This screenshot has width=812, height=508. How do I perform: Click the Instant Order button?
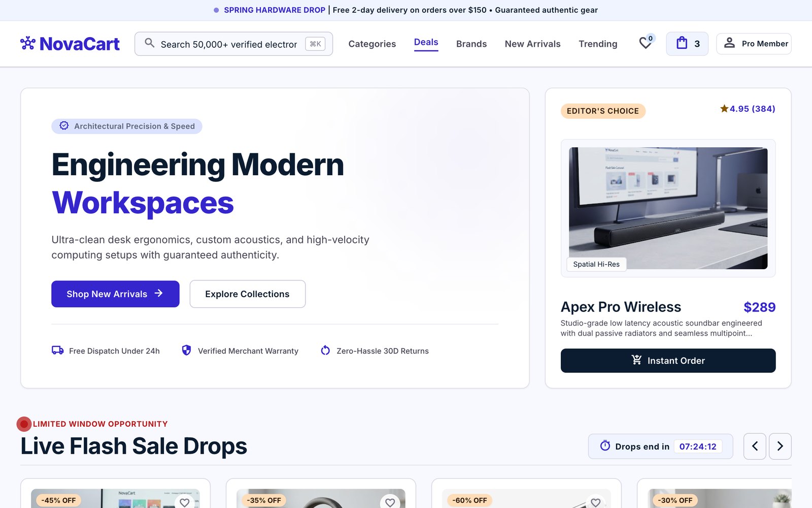[x=668, y=361]
